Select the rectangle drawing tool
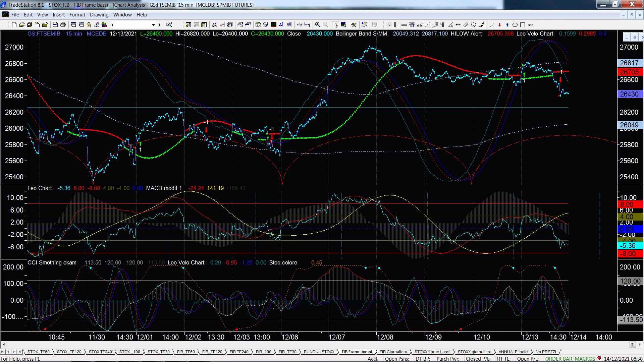This screenshot has height=362, width=644. click(523, 25)
